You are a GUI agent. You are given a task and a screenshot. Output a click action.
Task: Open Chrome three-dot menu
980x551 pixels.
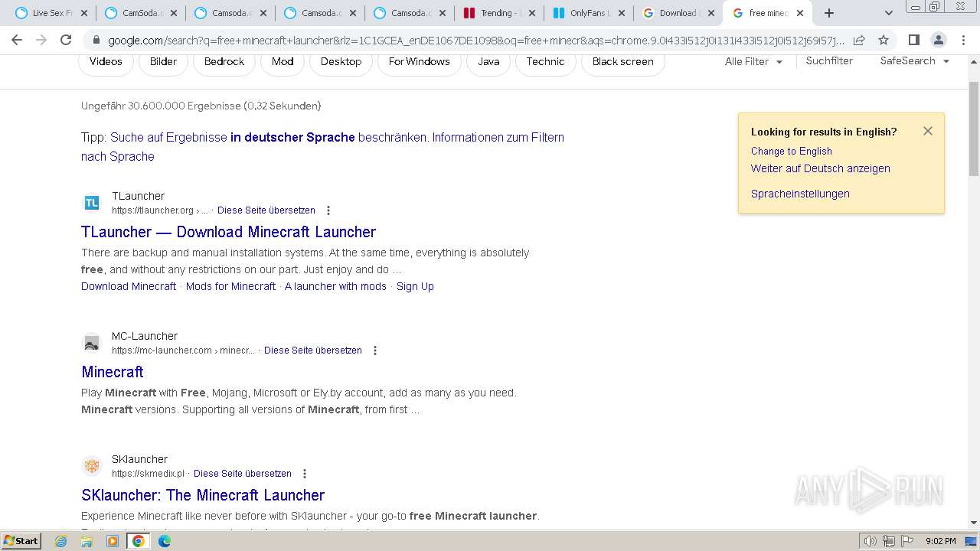click(963, 41)
